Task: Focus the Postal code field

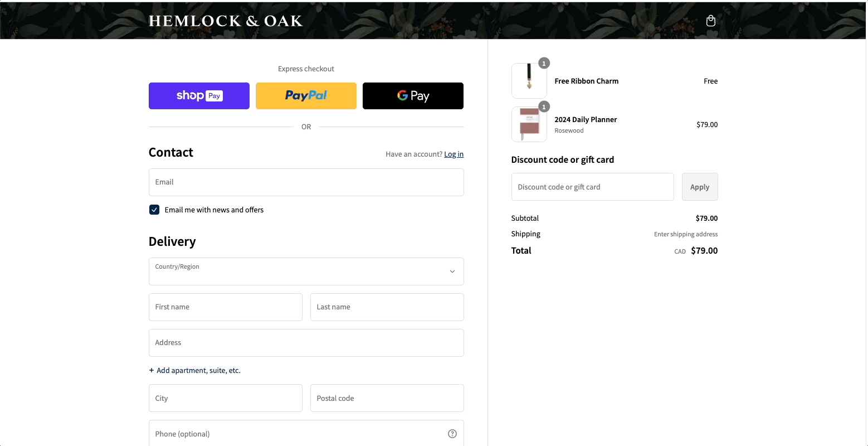Action: point(387,398)
